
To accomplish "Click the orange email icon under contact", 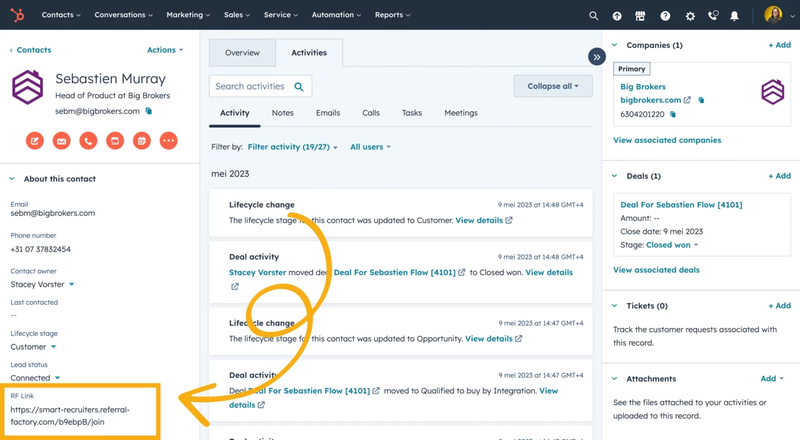I will pos(62,141).
